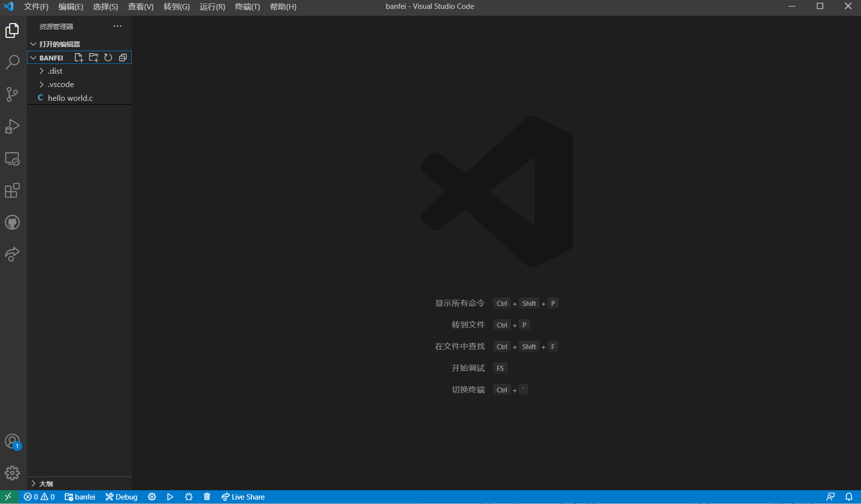Screen dimensions: 861x504
Task: Open the 选择(S) menu
Action: click(x=106, y=6)
